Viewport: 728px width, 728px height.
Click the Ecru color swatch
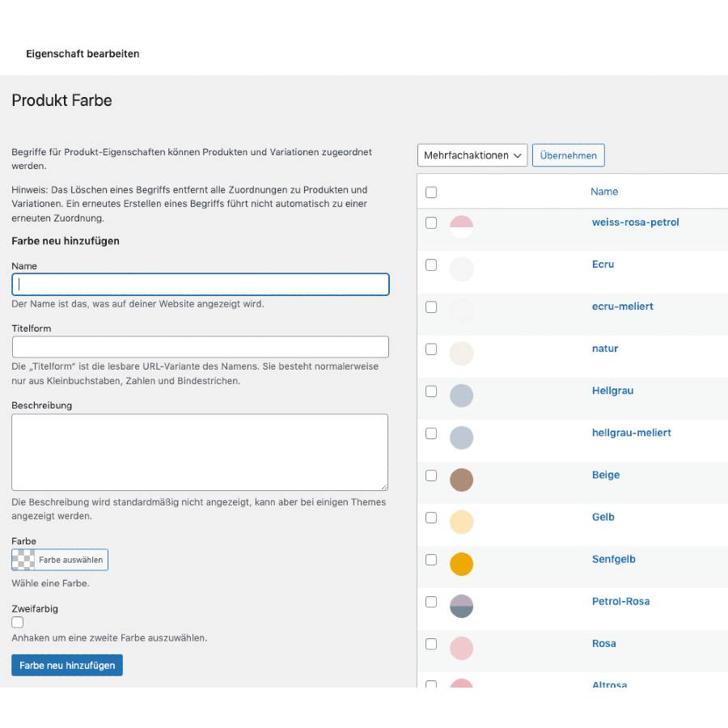click(462, 269)
